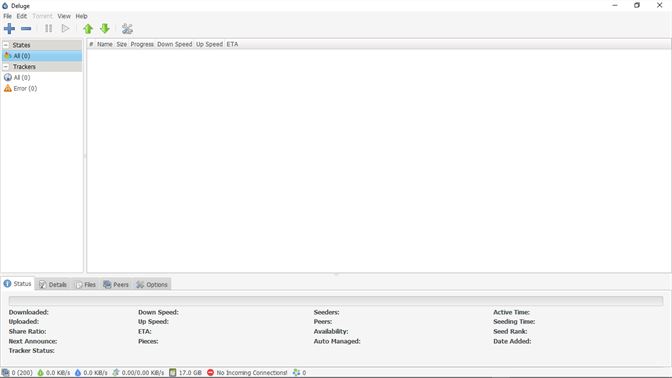The width and height of the screenshot is (672, 378).
Task: Open the Help menu
Action: coord(81,16)
